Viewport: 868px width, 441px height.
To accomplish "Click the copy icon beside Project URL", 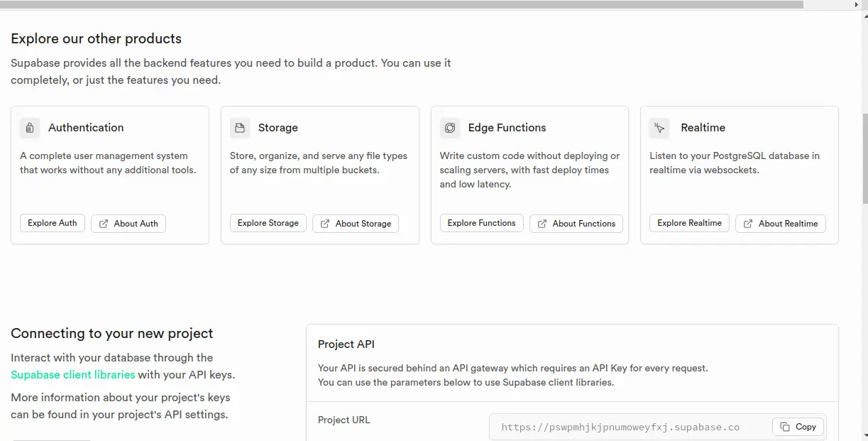I will 785,427.
